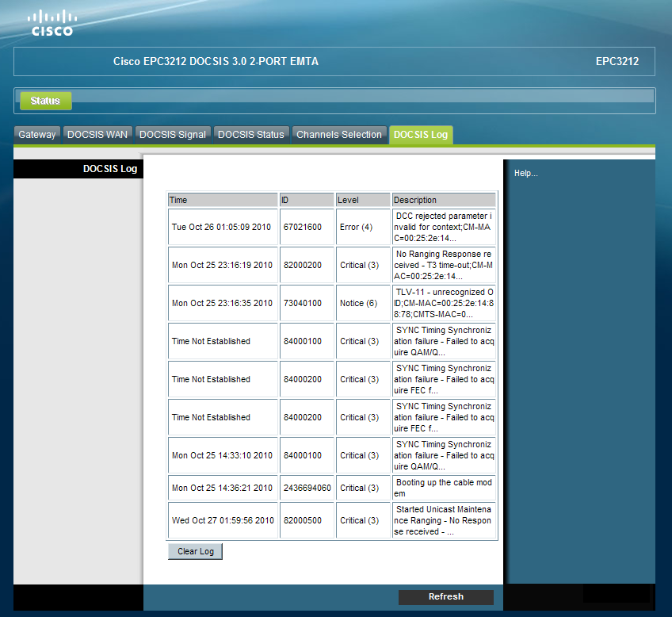Select the time Mon Oct 25 14:33:10 2010

(223, 455)
